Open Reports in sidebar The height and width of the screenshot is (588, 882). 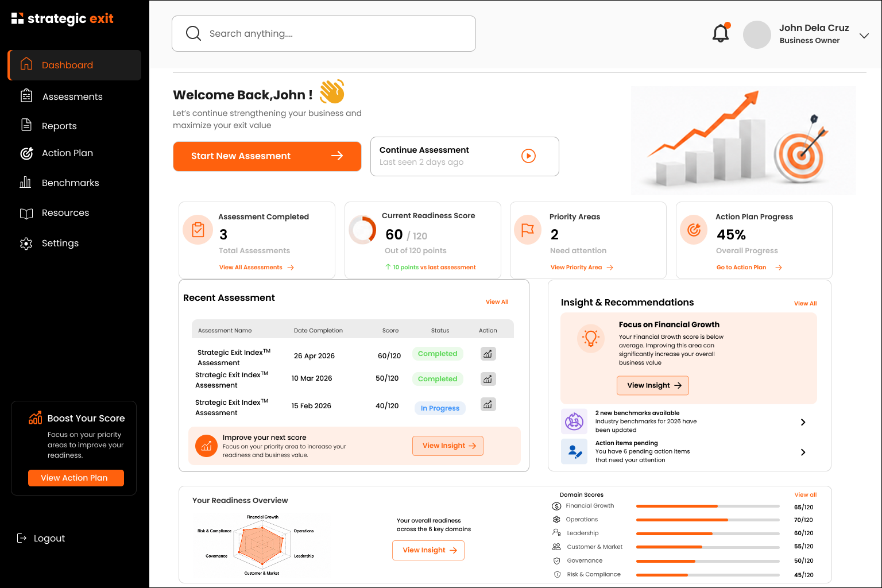pos(59,126)
